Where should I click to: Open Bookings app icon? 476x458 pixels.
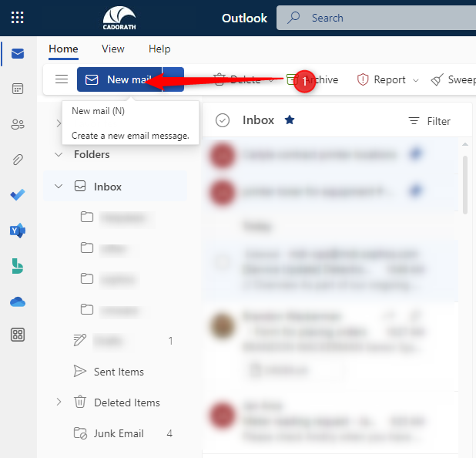click(x=18, y=266)
